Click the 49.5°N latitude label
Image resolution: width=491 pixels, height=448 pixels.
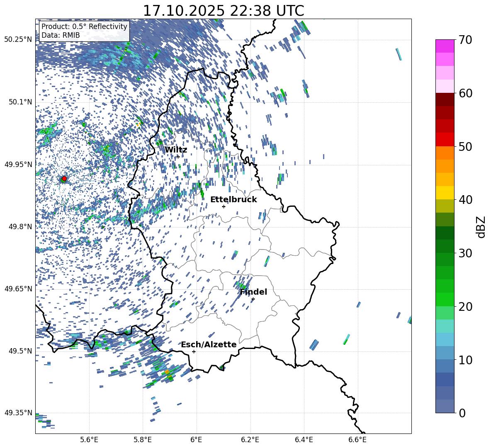click(20, 351)
